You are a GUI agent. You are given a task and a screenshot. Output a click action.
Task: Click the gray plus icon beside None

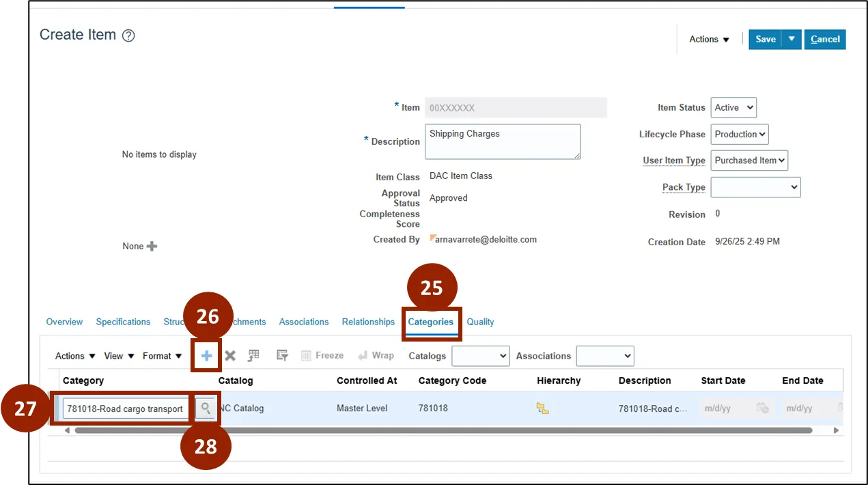pos(152,246)
